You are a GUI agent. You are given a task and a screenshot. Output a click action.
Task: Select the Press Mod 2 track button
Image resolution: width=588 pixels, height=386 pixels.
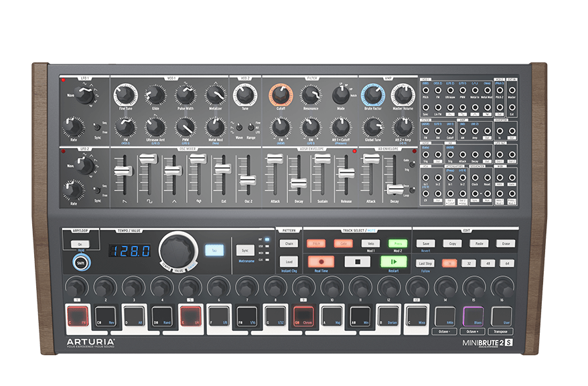[398, 243]
